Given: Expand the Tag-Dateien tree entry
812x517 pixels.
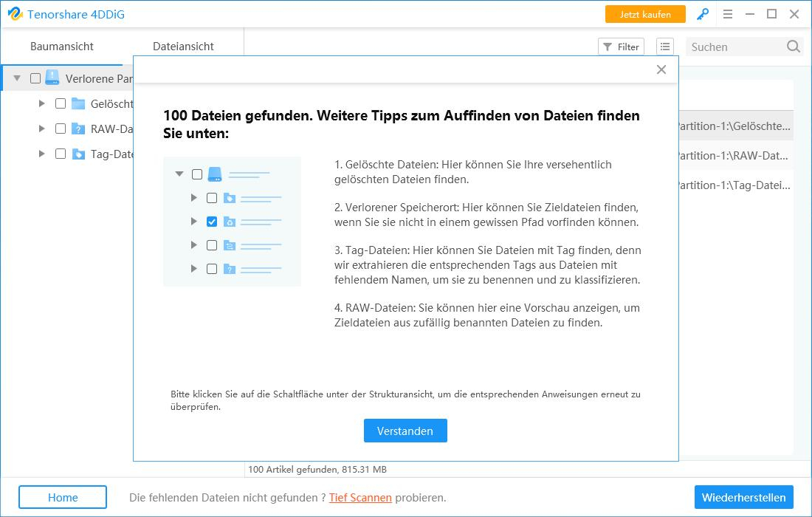Looking at the screenshot, I should 43,154.
